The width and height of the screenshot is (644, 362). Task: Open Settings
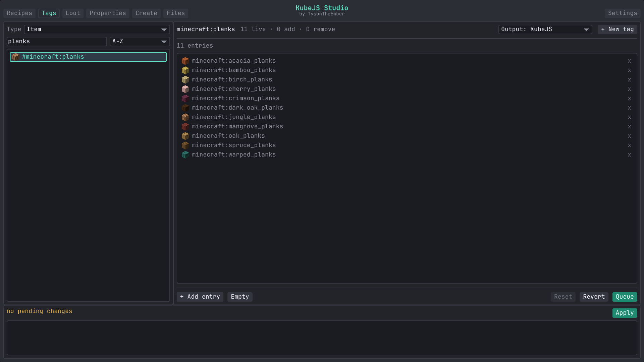pyautogui.click(x=623, y=13)
